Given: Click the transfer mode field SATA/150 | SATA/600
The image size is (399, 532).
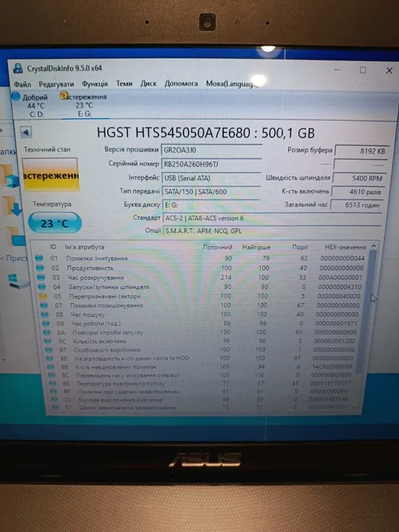Looking at the screenshot, I should [211, 191].
